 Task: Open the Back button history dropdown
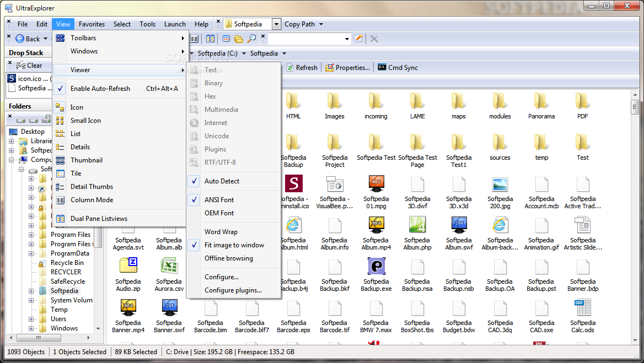coord(46,39)
